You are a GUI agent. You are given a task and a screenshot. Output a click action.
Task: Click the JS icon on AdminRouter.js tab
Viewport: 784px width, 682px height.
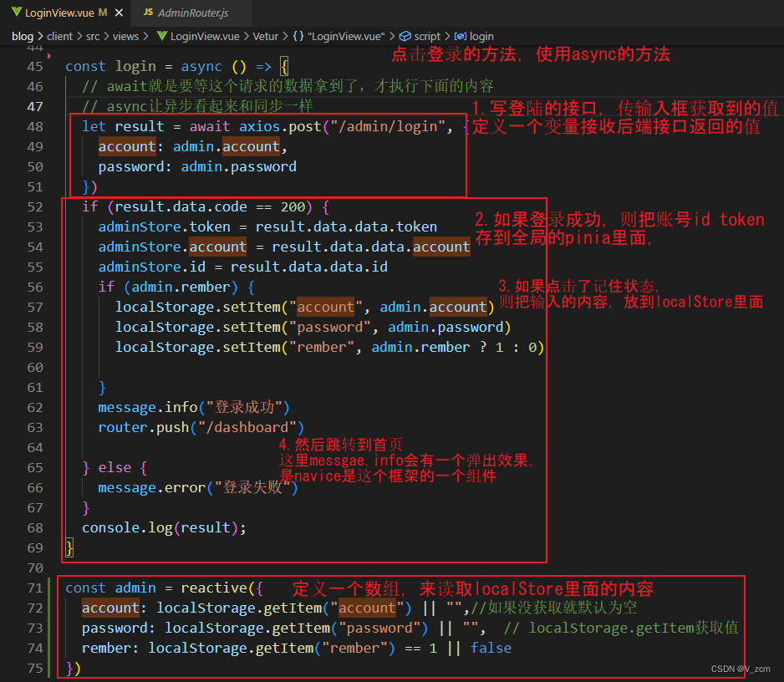point(150,13)
